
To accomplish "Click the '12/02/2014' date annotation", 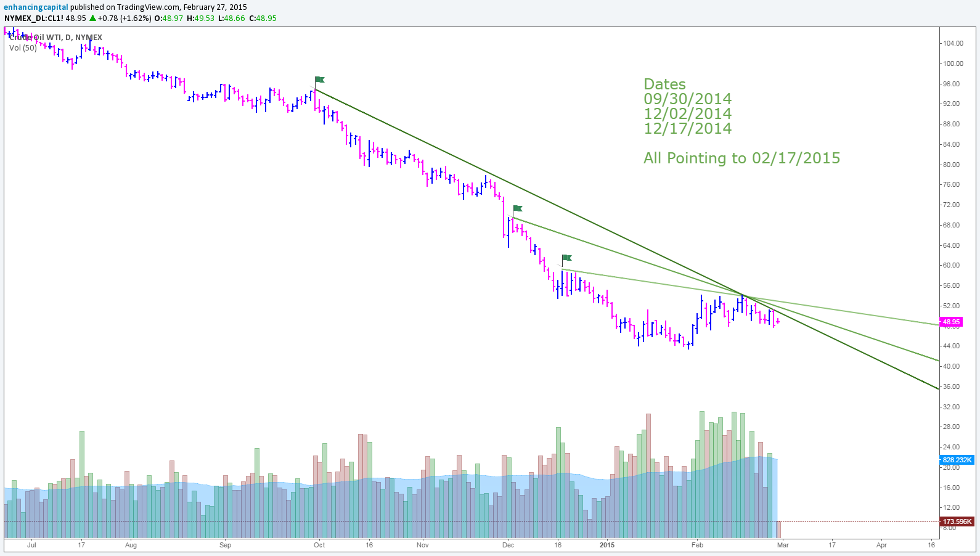I will pyautogui.click(x=687, y=113).
